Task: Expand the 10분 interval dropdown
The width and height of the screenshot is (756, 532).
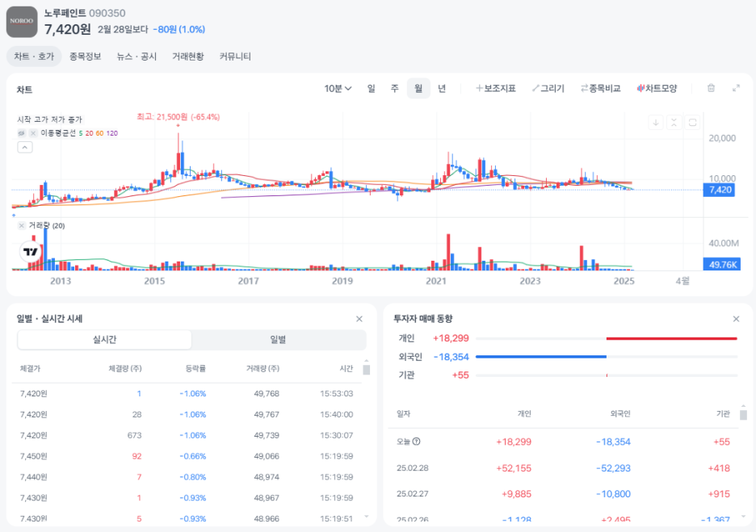Action: [x=338, y=89]
